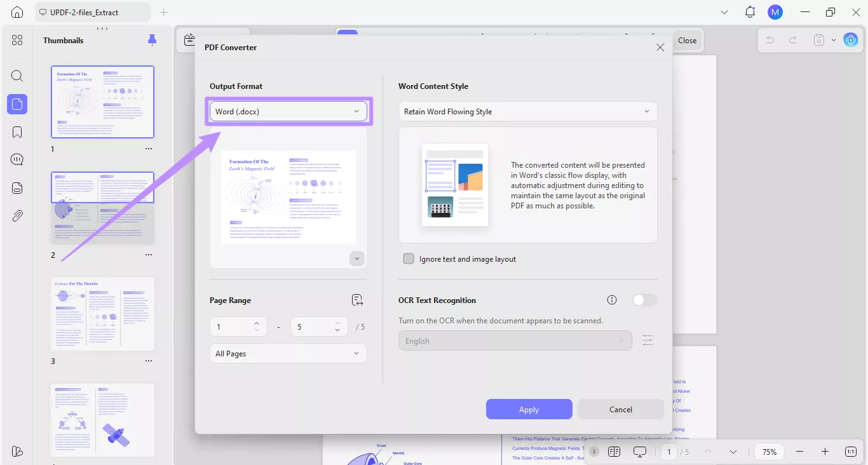Increase the ending page with the stepper
Image resolution: width=868 pixels, height=465 pixels.
pos(337,323)
